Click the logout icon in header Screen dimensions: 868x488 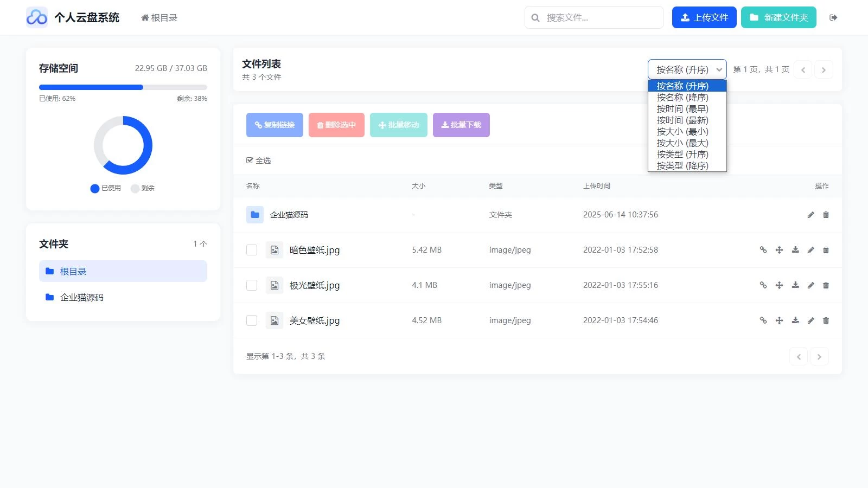pos(833,17)
